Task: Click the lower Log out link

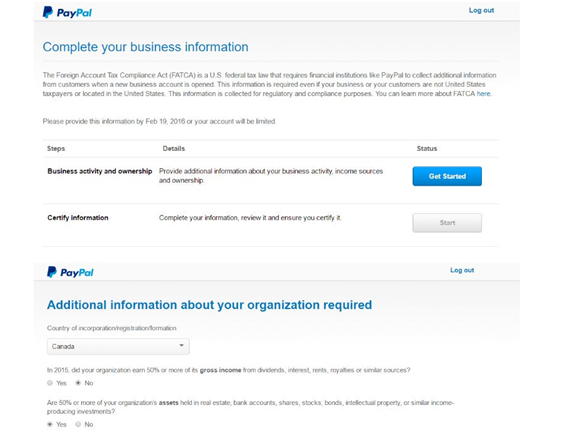Action: tap(462, 270)
